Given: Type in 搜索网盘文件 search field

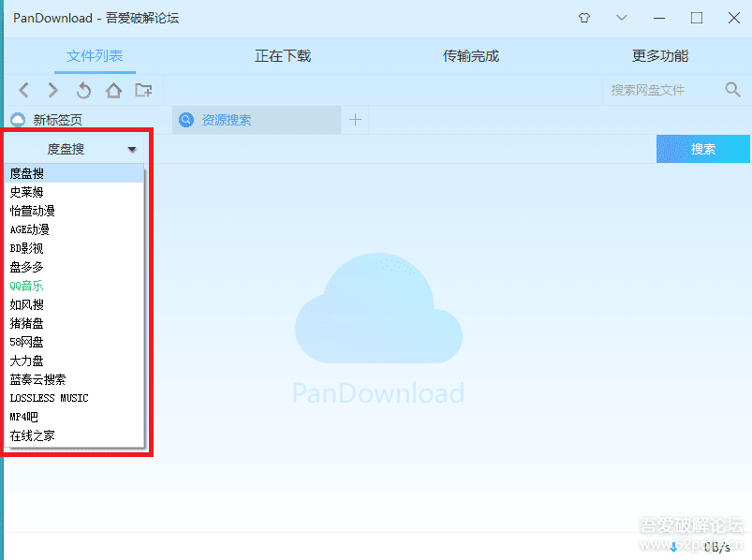Looking at the screenshot, I should click(x=660, y=90).
